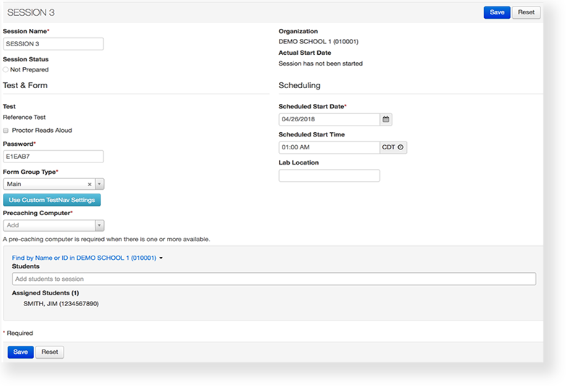Focus the Lab Location input box
This screenshot has width=573, height=392.
[x=329, y=175]
